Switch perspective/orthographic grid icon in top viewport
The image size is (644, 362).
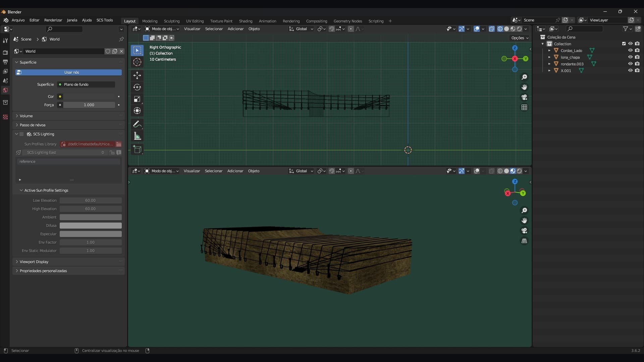click(x=524, y=107)
